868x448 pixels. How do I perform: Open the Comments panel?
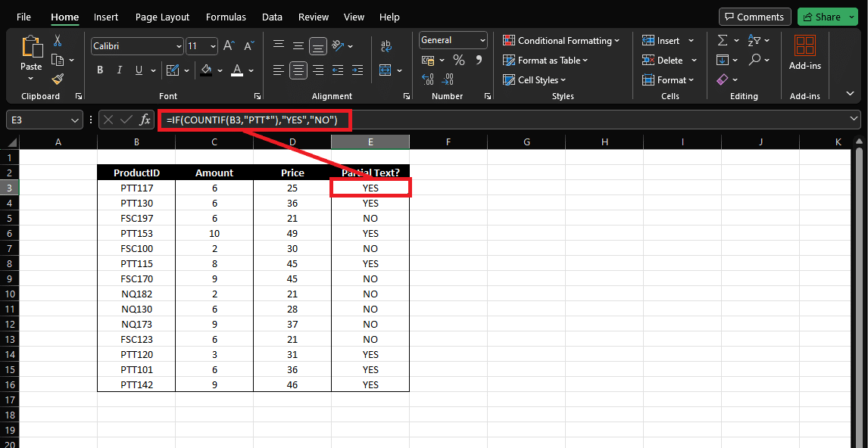click(x=754, y=16)
